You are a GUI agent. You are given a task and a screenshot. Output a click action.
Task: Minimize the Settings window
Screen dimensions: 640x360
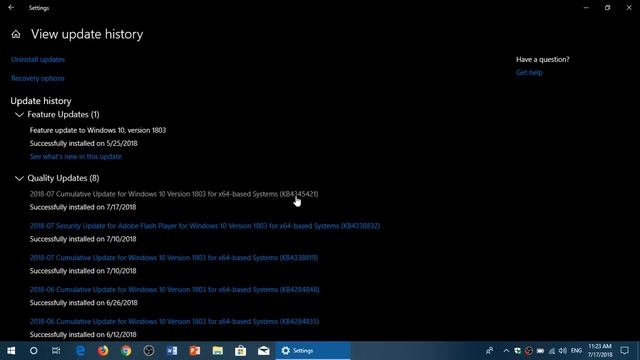586,7
